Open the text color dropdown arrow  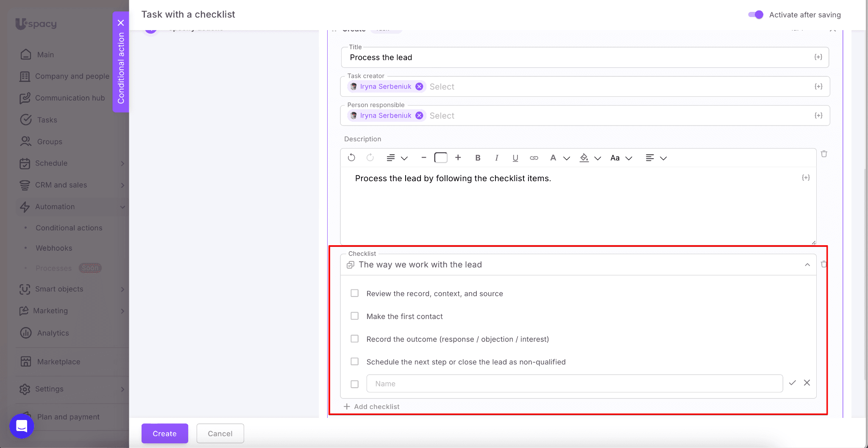coord(567,158)
